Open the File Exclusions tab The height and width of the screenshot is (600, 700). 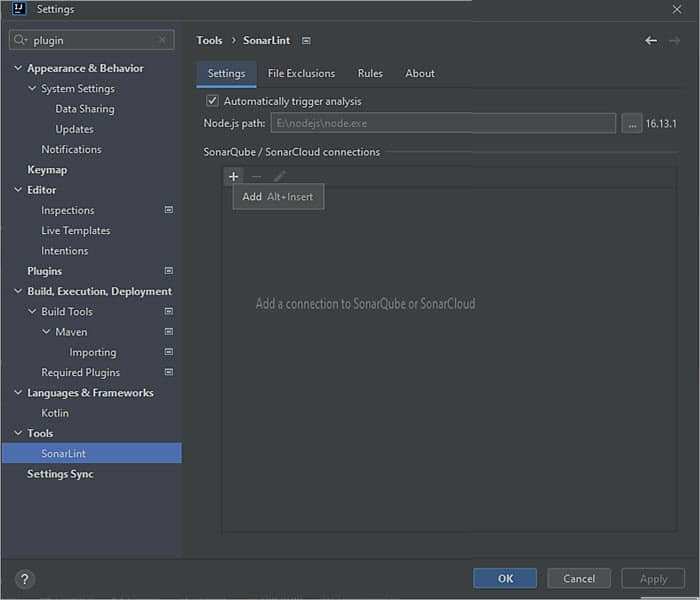click(301, 74)
